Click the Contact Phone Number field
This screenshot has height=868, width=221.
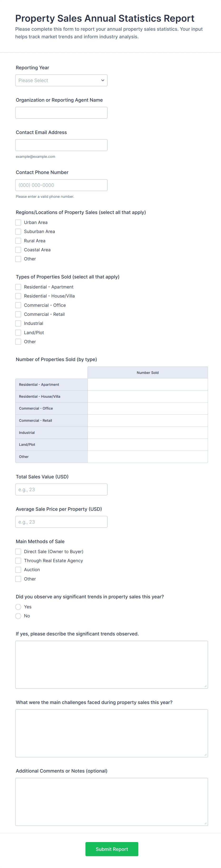pyautogui.click(x=61, y=185)
